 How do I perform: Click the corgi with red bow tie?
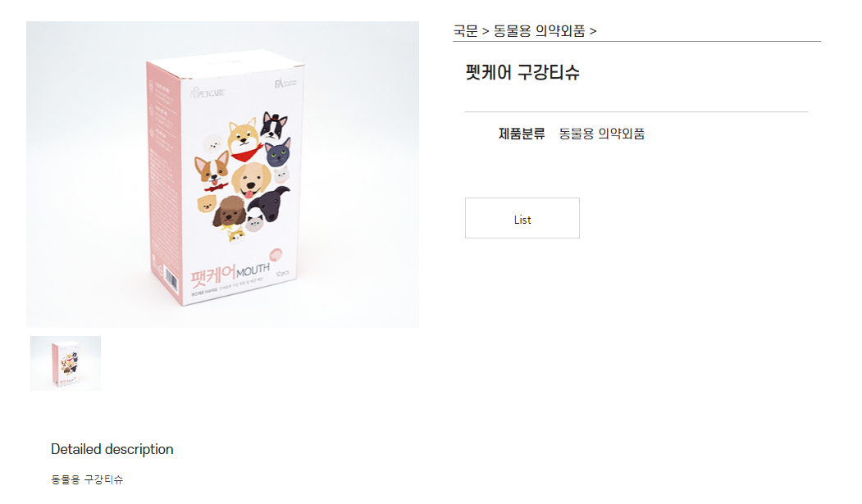pos(212,170)
